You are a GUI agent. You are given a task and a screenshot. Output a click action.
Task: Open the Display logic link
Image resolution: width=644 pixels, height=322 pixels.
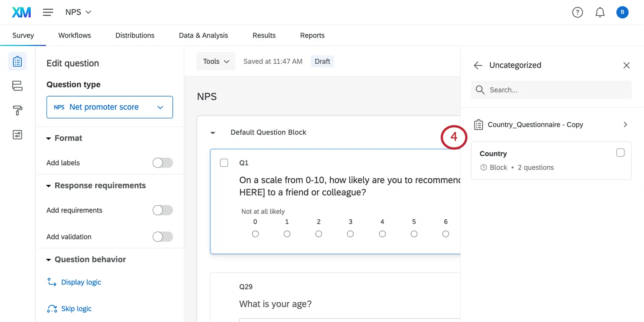[x=81, y=282]
